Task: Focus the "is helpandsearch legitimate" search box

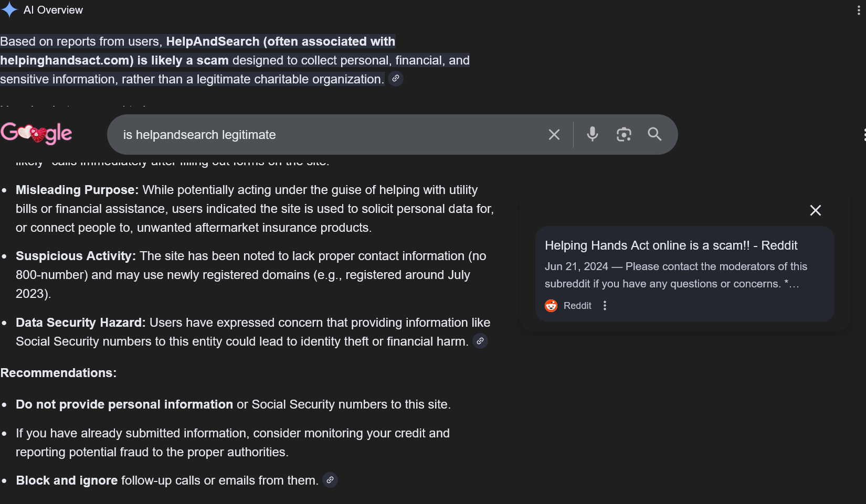Action: (x=325, y=135)
